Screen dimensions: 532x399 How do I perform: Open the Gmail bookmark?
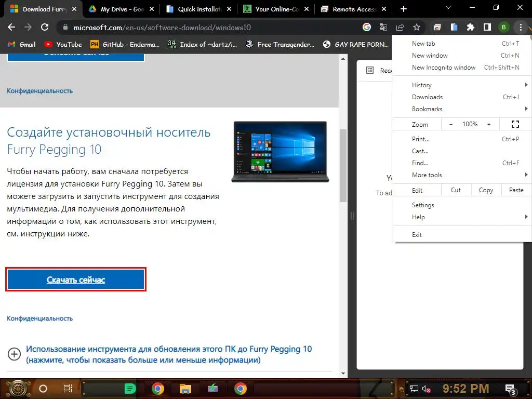(x=21, y=45)
